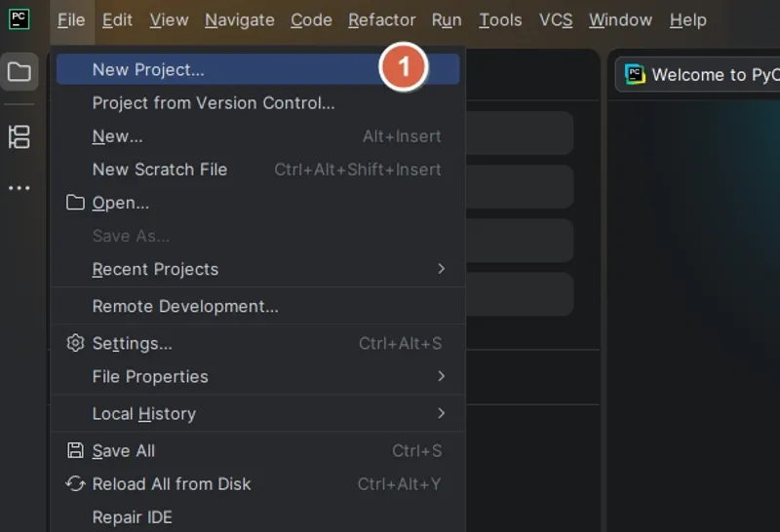Click the folder icon beside Open...
The height and width of the screenshot is (532, 780).
coord(75,203)
